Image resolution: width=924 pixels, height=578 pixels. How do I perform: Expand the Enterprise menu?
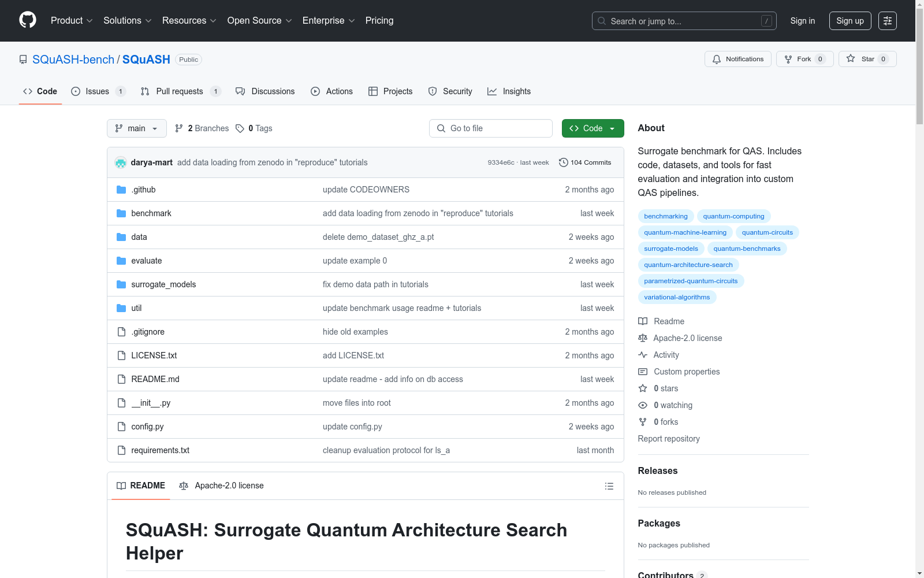coord(329,21)
